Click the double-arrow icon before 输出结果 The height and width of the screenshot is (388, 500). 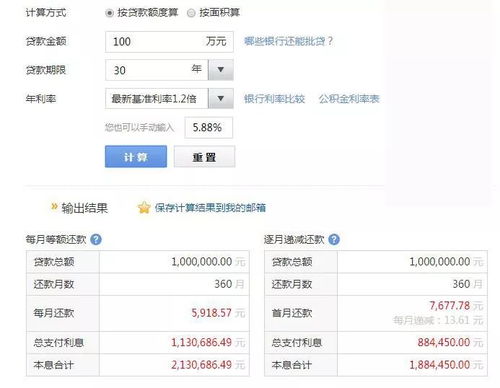pyautogui.click(x=54, y=207)
